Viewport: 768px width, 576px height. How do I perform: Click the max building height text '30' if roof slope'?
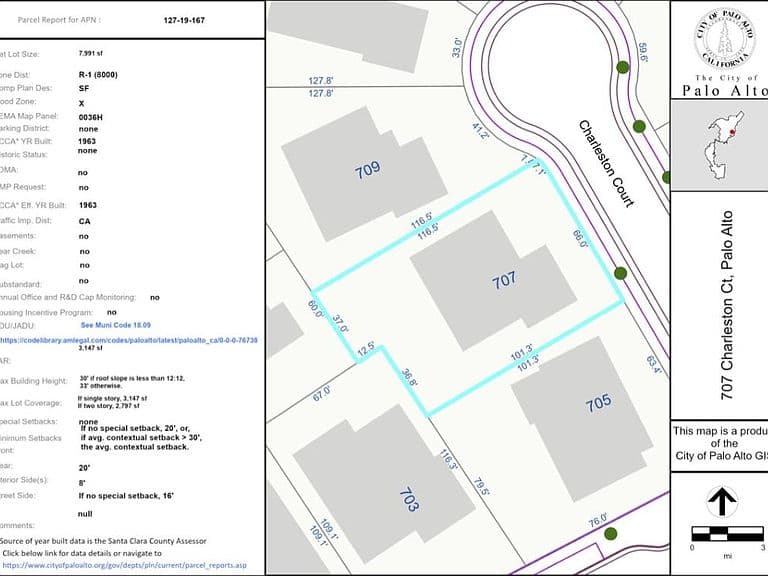[x=132, y=382]
